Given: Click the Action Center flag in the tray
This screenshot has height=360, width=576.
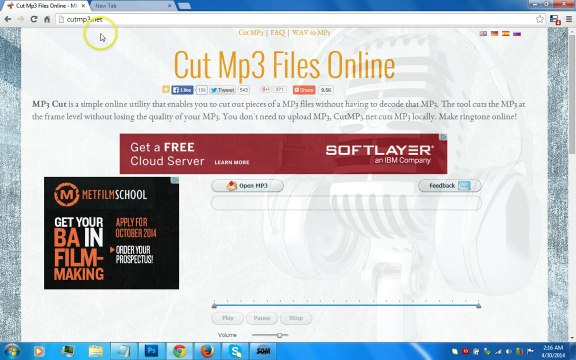Looking at the screenshot, I should pos(530,352).
